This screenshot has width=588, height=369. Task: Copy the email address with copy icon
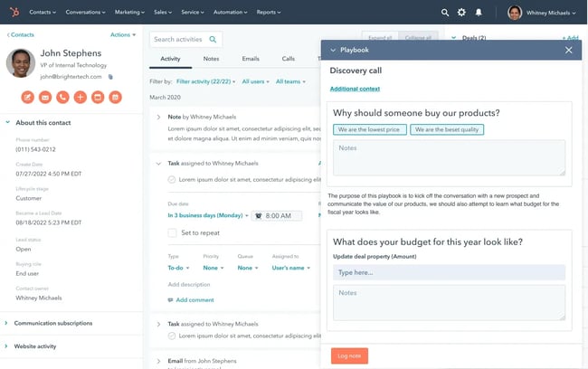[110, 77]
